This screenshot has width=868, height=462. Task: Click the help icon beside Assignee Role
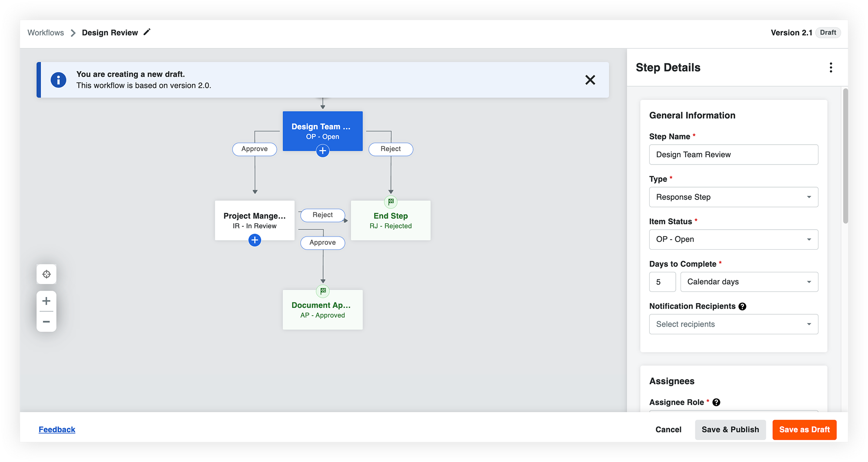[x=716, y=402]
